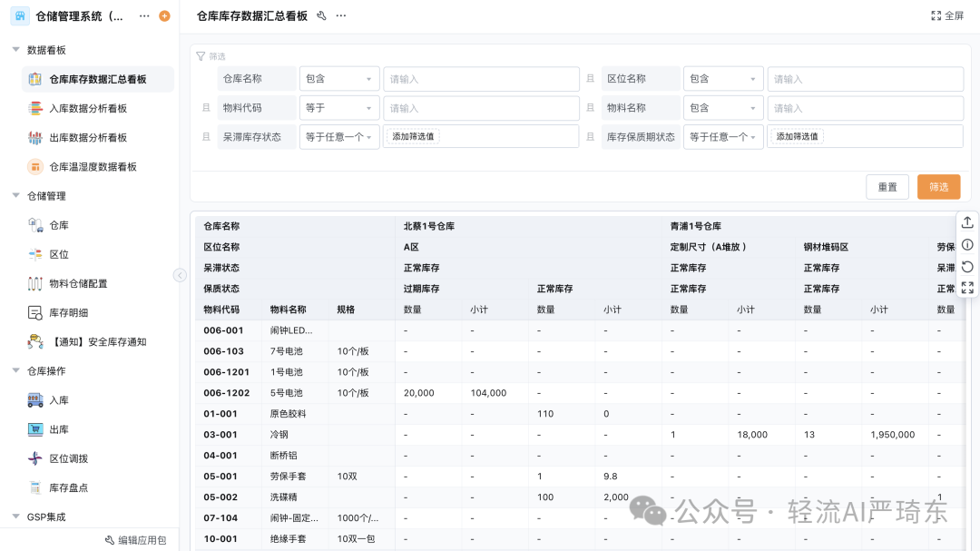Apply filters with the orange 筛选 button
The width and height of the screenshot is (980, 551).
[938, 186]
